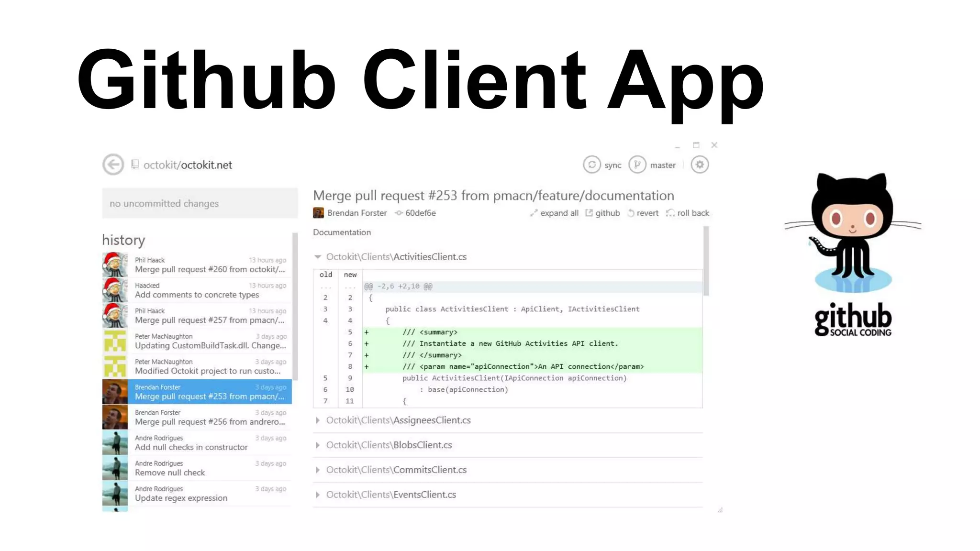Viewport: 980px width, 551px height.
Task: Click the 60def6e commit hash
Action: click(x=420, y=213)
